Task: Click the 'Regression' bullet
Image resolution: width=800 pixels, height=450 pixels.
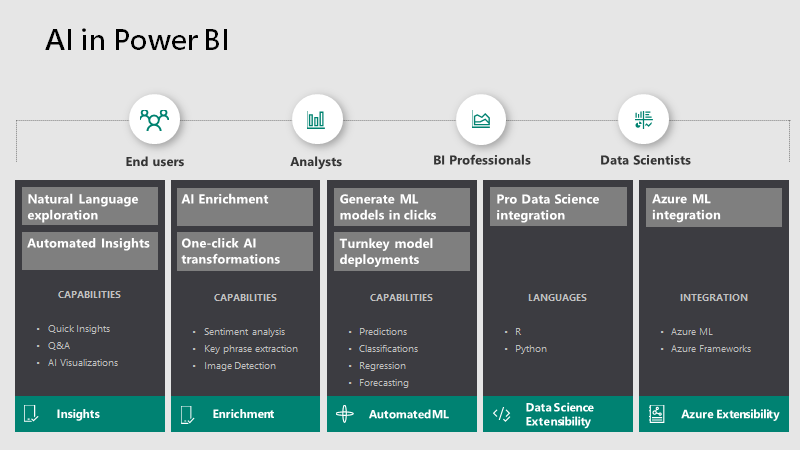Action: 382,366
